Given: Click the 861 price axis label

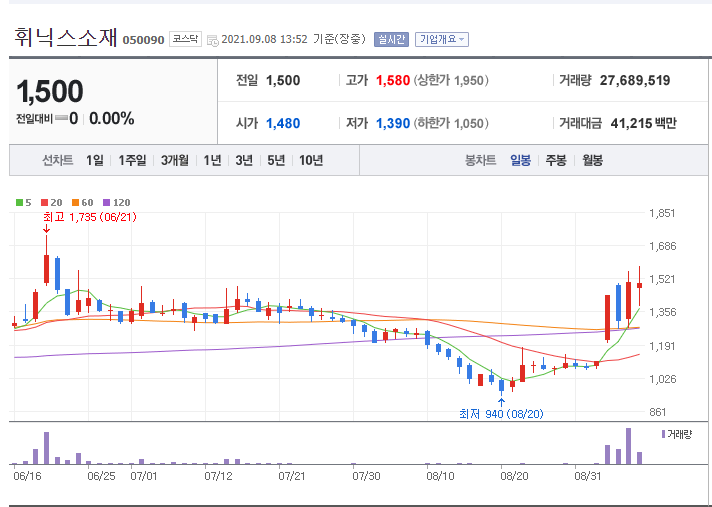Looking at the screenshot, I should pyautogui.click(x=658, y=412).
